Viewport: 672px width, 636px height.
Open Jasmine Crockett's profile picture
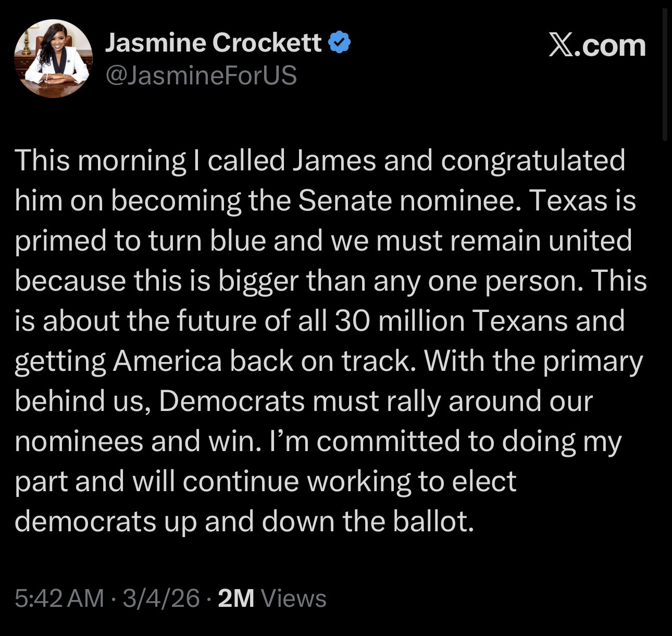pyautogui.click(x=53, y=58)
